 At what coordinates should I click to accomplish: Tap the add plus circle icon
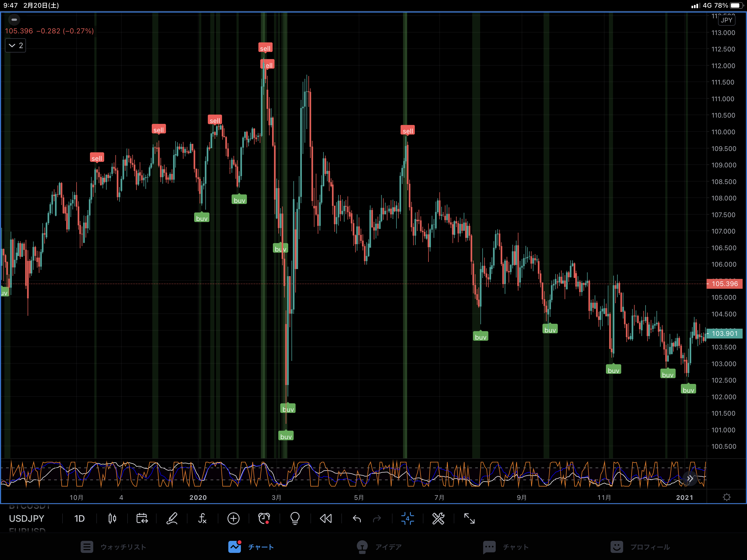[233, 518]
